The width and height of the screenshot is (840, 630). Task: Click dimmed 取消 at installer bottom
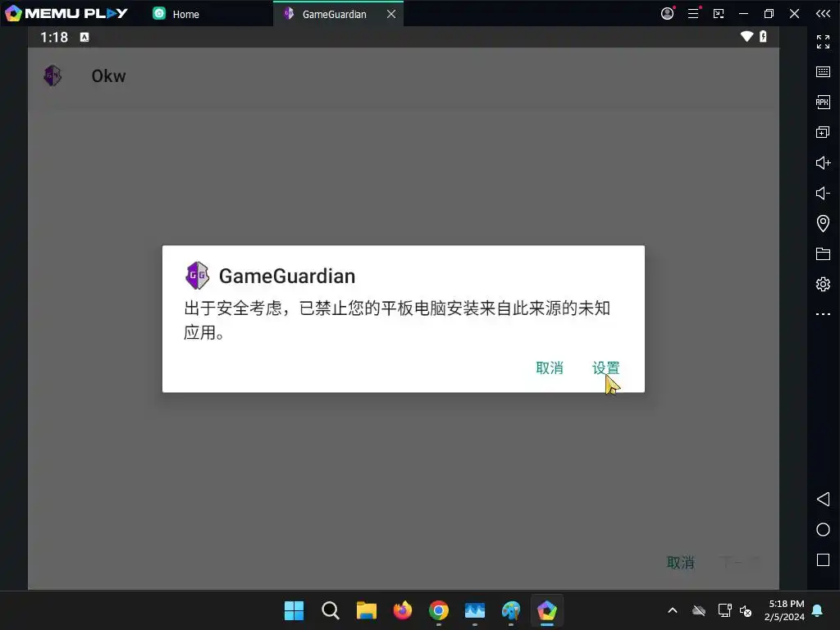(680, 563)
